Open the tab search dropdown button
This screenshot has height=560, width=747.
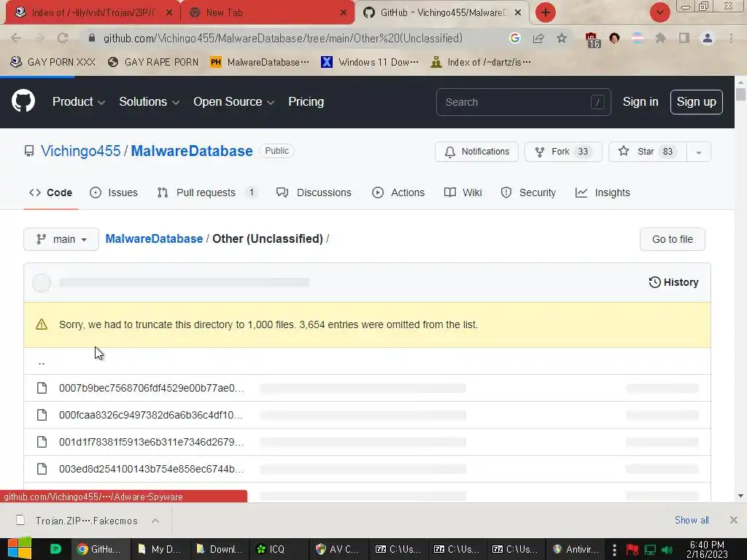click(659, 12)
